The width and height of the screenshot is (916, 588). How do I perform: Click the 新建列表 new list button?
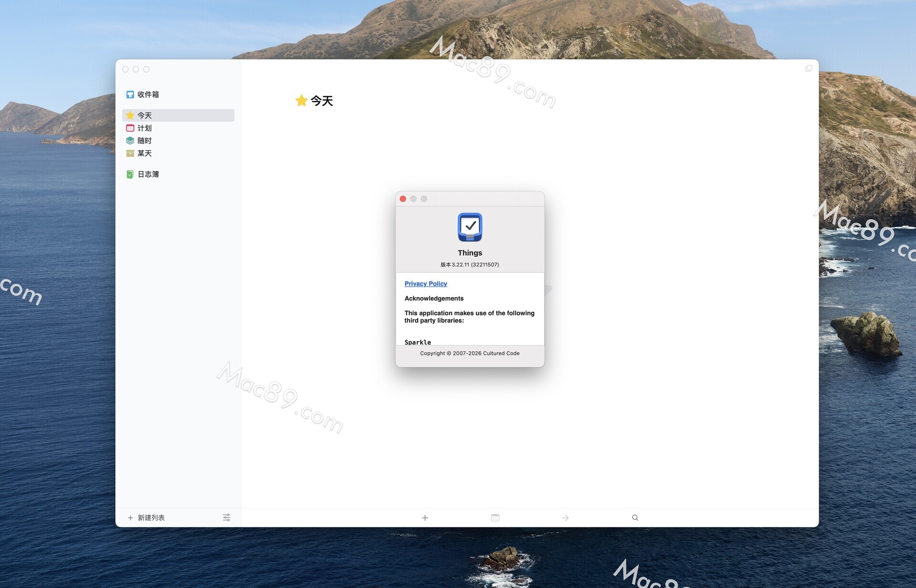(x=146, y=517)
